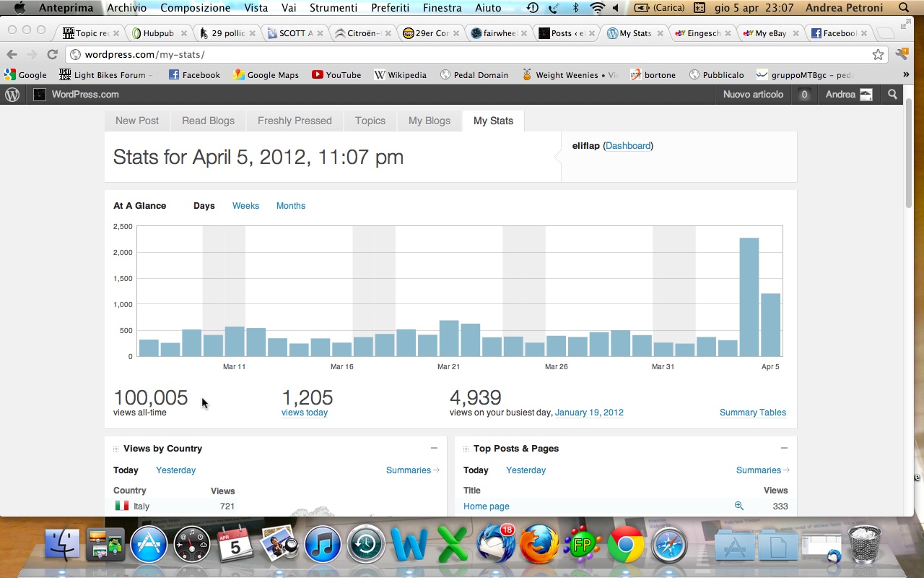Open the Summary Tables link
This screenshot has width=924, height=578.
point(752,413)
